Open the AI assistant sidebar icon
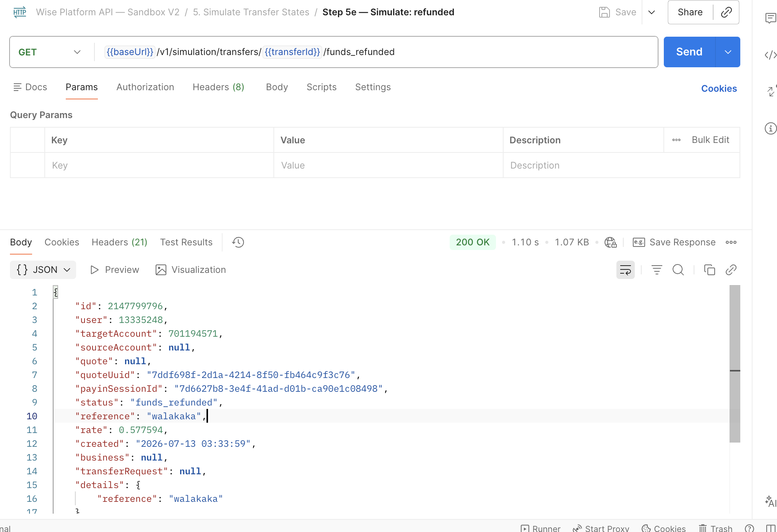 [x=770, y=501]
